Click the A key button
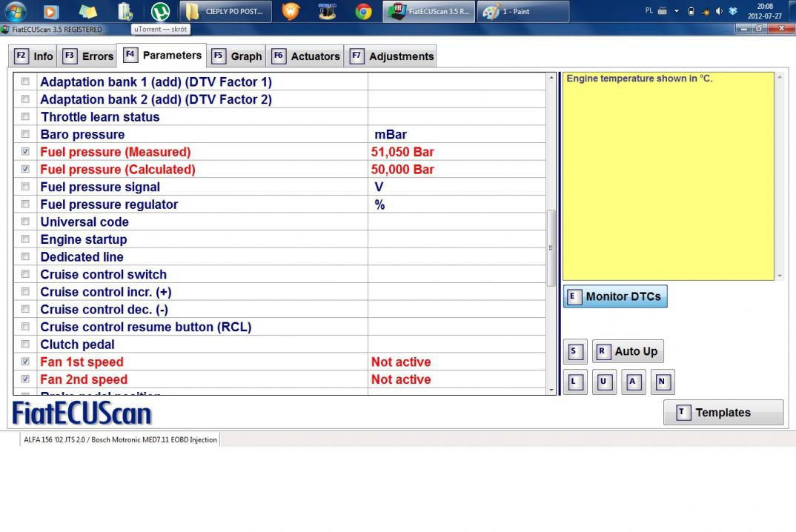796x532 pixels. tap(633, 382)
